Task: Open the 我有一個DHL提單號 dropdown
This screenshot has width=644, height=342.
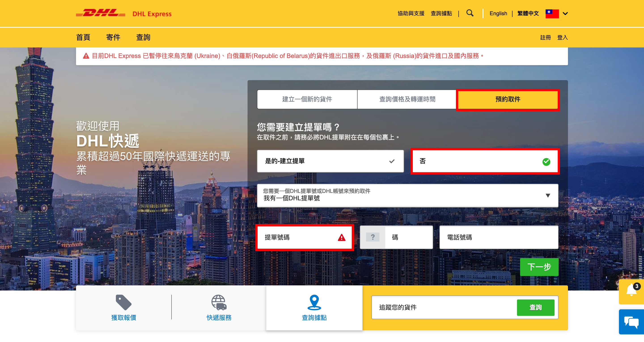Action: pyautogui.click(x=407, y=195)
